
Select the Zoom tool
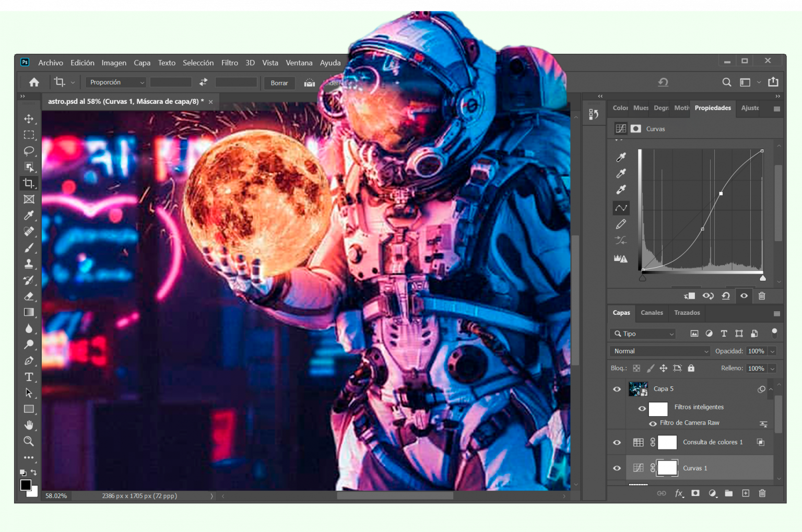click(29, 441)
